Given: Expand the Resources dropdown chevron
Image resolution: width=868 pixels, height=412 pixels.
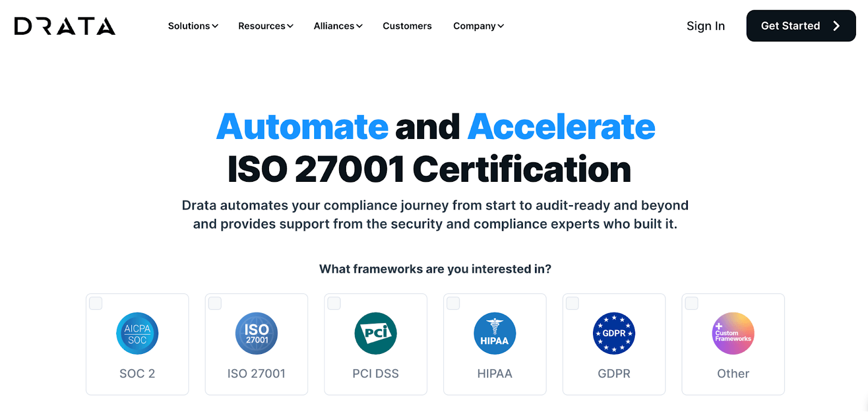Looking at the screenshot, I should tap(290, 26).
